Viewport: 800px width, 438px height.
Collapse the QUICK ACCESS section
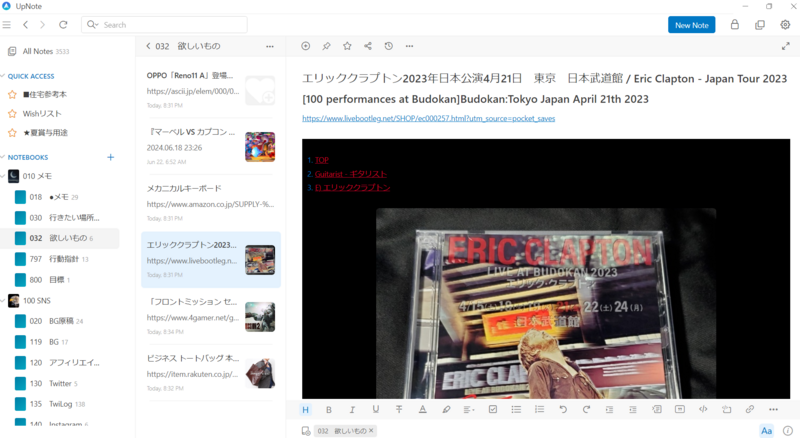click(3, 76)
